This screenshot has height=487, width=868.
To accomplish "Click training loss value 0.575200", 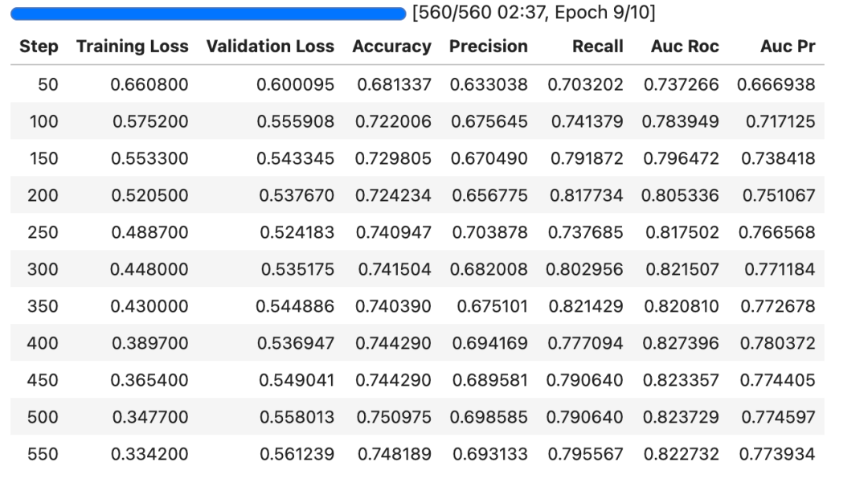I will [x=150, y=122].
